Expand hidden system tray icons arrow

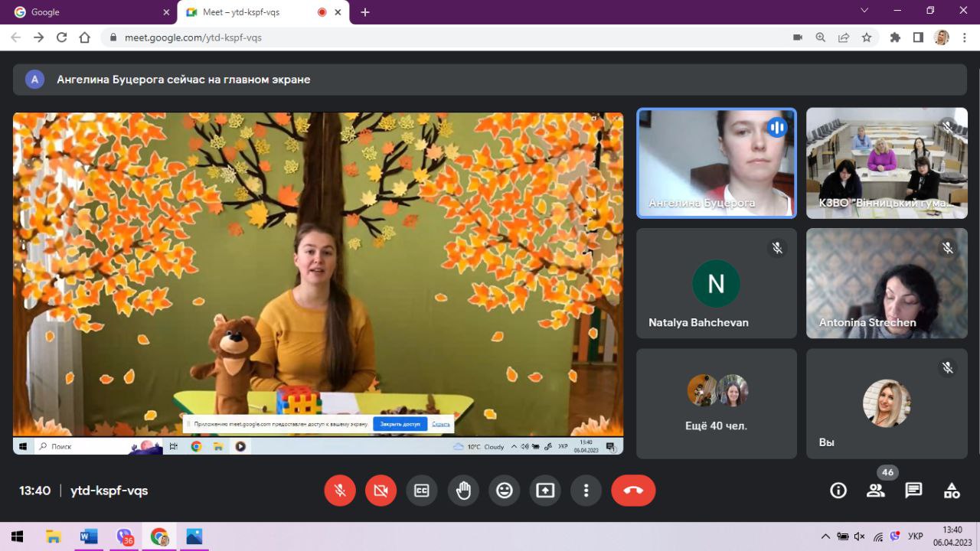pos(825,536)
